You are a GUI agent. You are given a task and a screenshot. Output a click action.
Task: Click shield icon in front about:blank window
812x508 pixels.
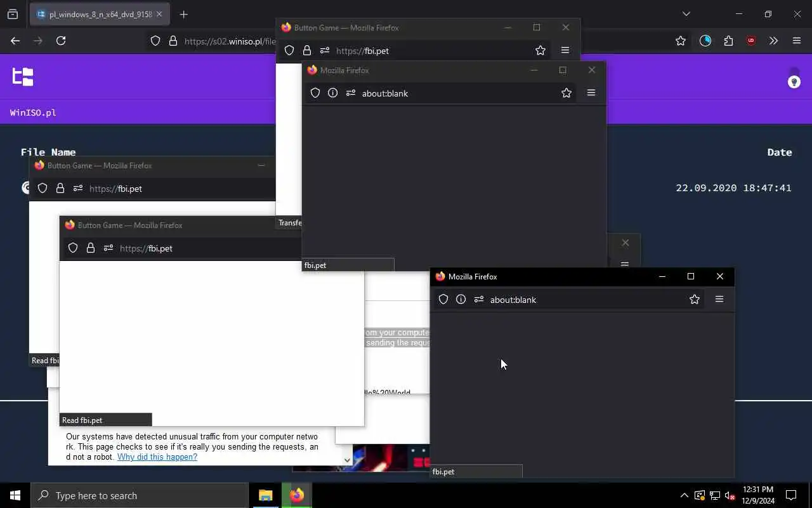click(443, 299)
